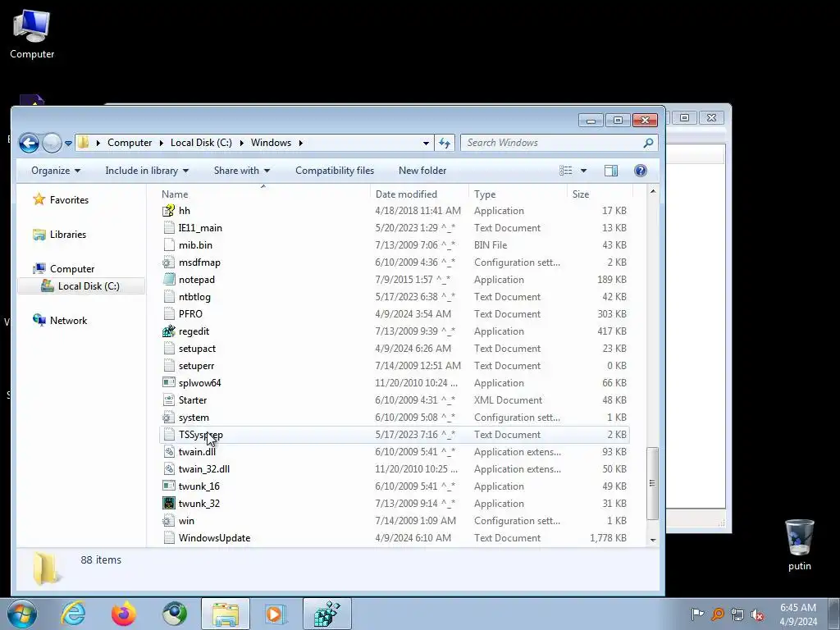The width and height of the screenshot is (840, 630).
Task: Select Local Disk (C:) in the navigation pane
Action: tap(80, 286)
